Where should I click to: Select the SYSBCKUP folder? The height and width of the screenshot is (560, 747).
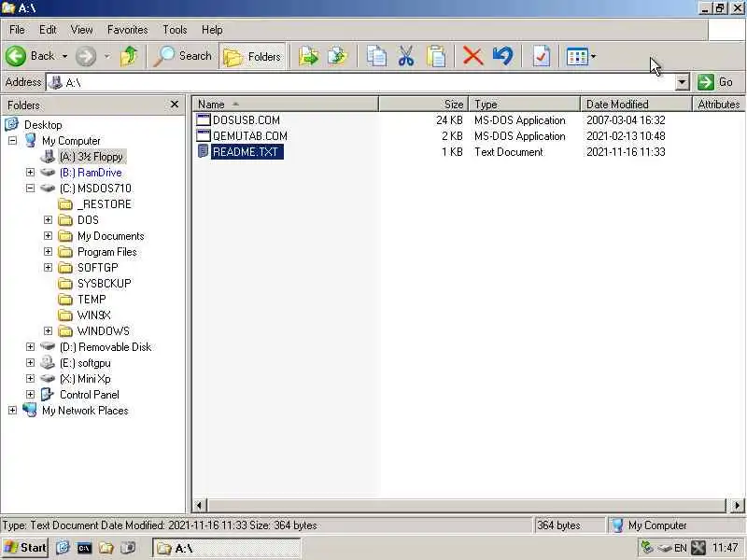[x=104, y=284]
